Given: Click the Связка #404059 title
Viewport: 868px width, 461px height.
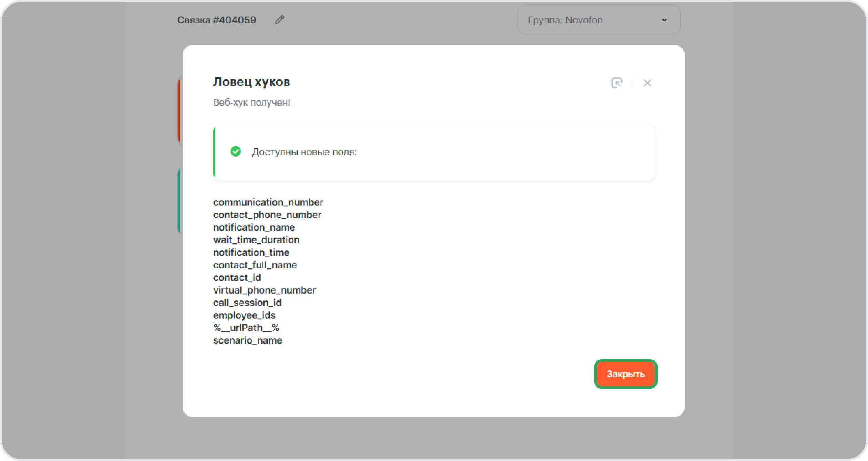Looking at the screenshot, I should point(217,20).
